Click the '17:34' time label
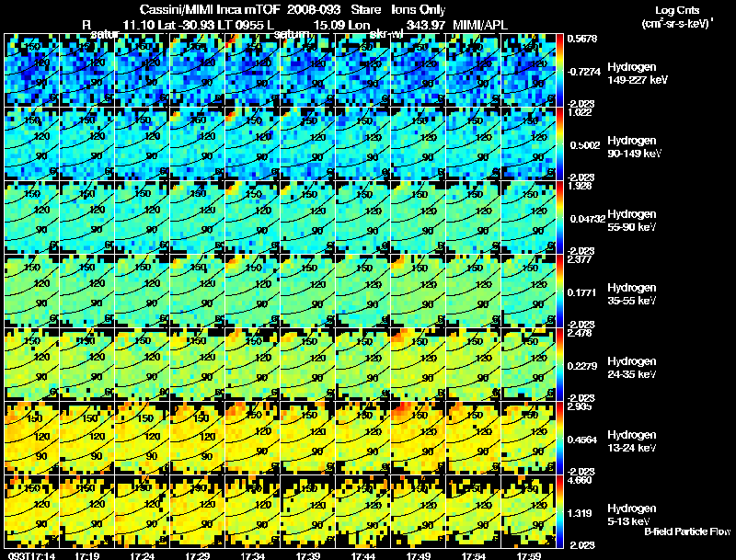The image size is (736, 560). pyautogui.click(x=252, y=555)
